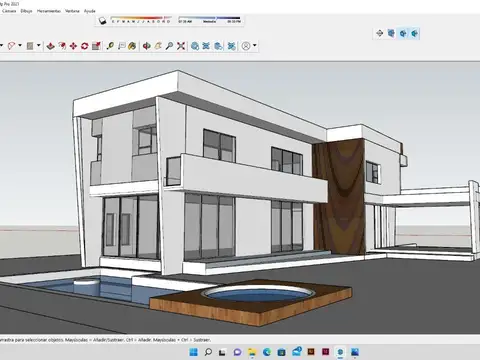Select the Rotate tool

point(85,46)
